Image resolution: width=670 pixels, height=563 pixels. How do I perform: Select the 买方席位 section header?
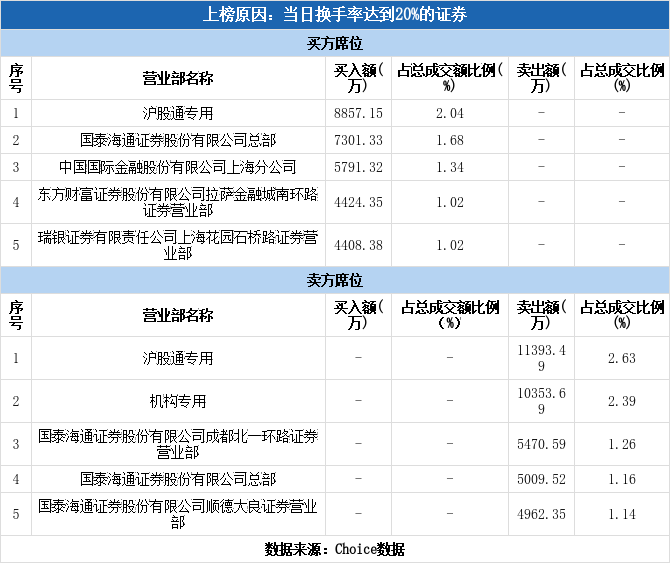pos(335,43)
